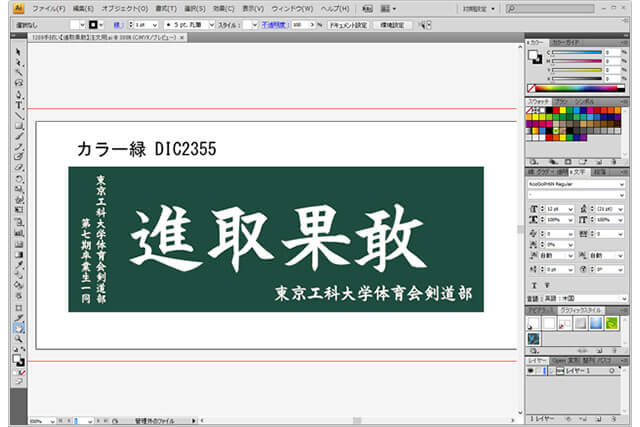Select the Type (T) tool
Viewport: 640px width, 427px height.
point(18,105)
